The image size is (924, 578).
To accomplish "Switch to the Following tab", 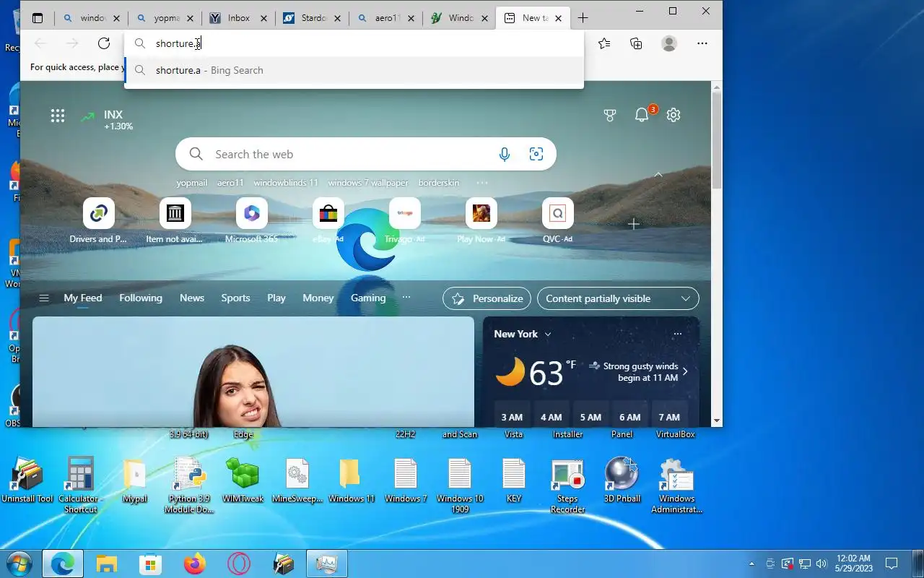I will point(141,298).
